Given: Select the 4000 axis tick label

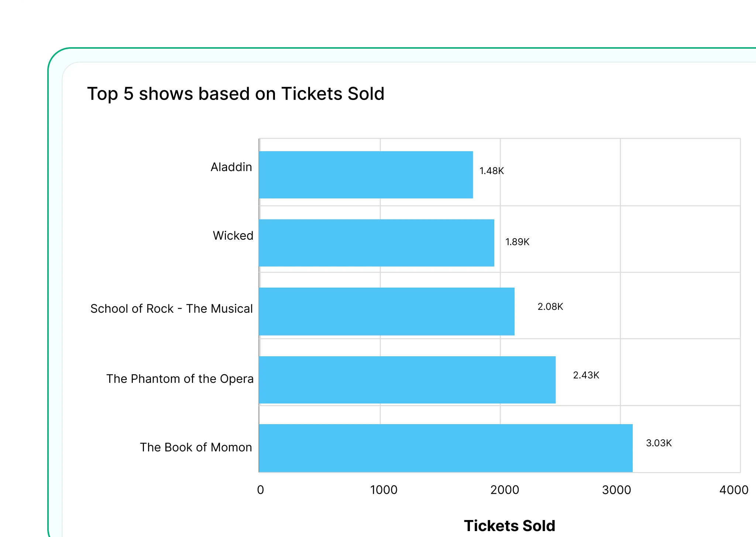Looking at the screenshot, I should click(x=733, y=490).
